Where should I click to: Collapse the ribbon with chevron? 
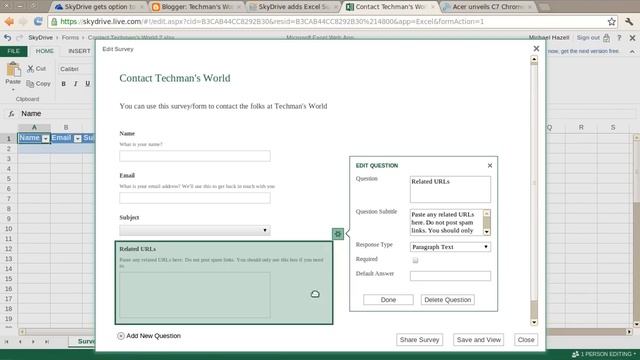tap(632, 51)
